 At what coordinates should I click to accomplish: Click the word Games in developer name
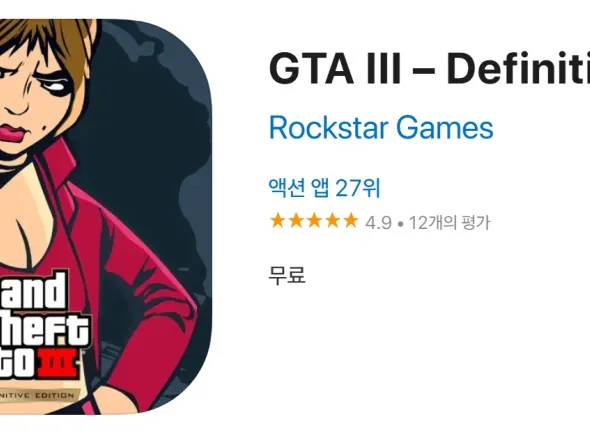tap(445, 128)
